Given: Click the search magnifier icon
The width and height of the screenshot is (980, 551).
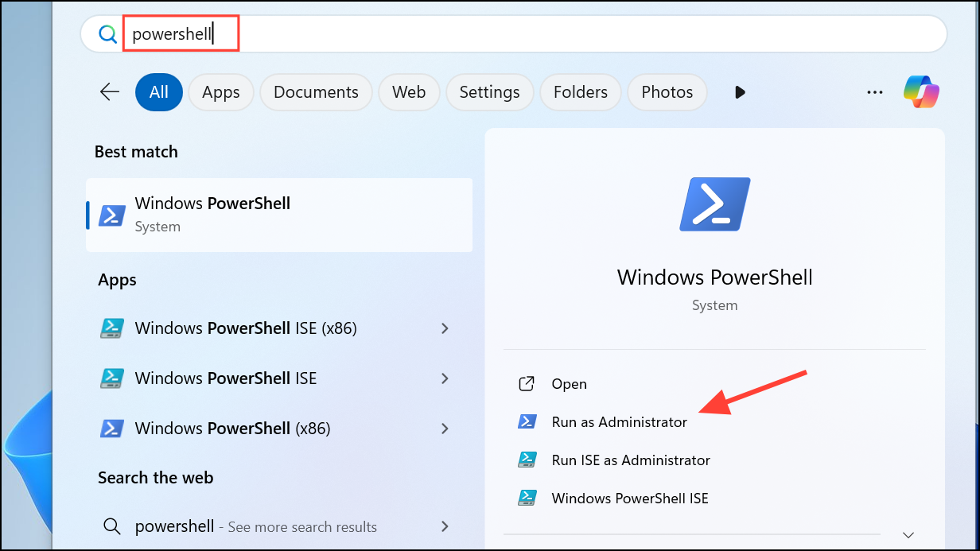Looking at the screenshot, I should tap(107, 34).
